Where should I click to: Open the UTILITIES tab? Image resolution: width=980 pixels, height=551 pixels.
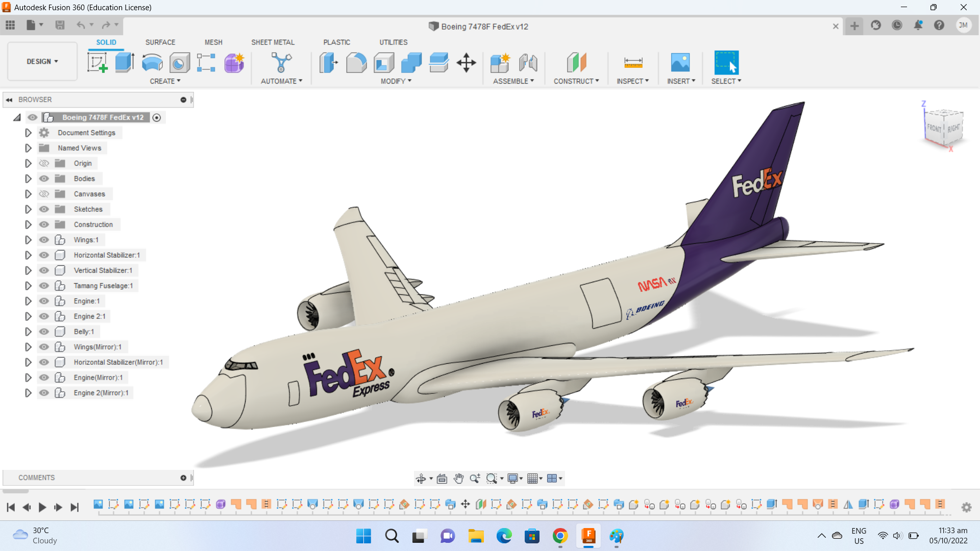pyautogui.click(x=394, y=42)
